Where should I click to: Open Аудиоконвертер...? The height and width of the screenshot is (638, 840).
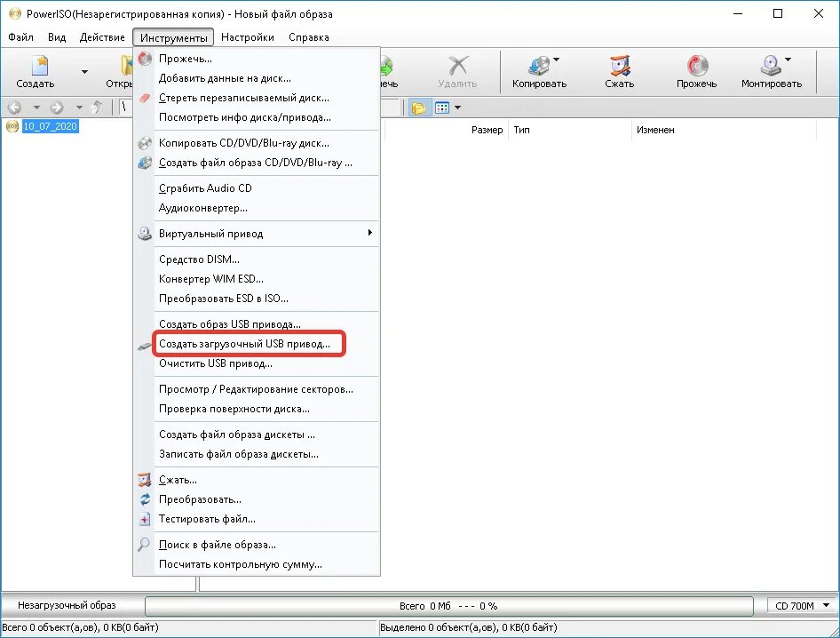pyautogui.click(x=257, y=208)
